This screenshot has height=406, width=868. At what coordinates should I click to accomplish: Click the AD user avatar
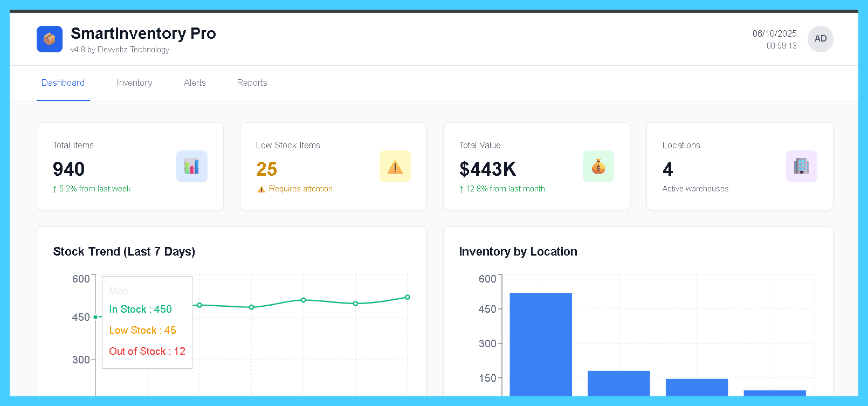click(x=820, y=39)
